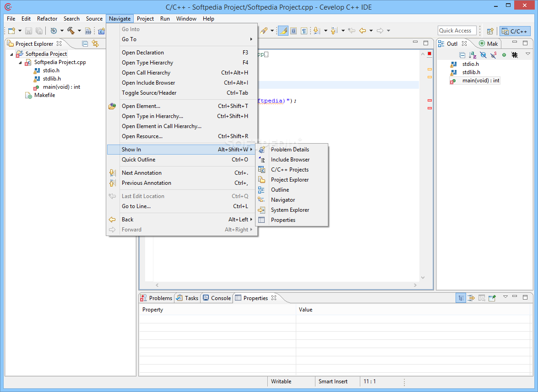Click the Toggle Mark Occurrences highlighter icon

[283, 31]
